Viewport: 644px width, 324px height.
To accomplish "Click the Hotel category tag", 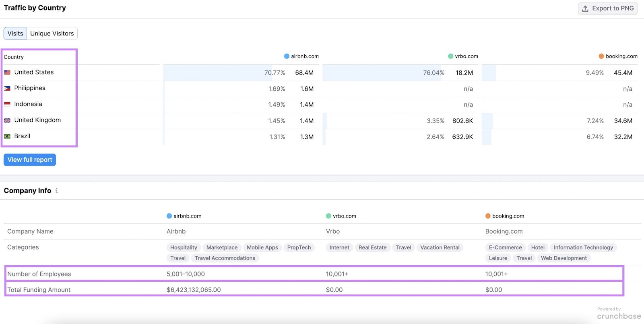I will point(538,247).
